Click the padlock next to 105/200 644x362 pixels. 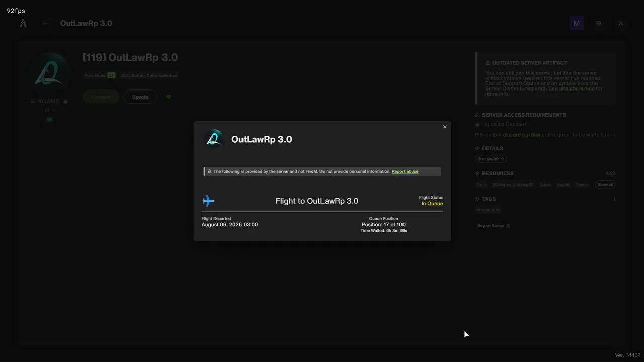tap(65, 101)
